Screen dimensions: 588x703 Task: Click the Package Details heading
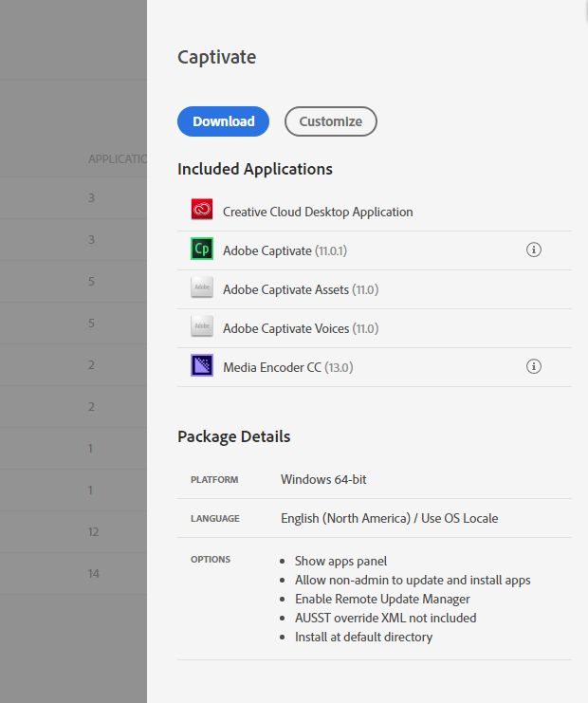[234, 436]
